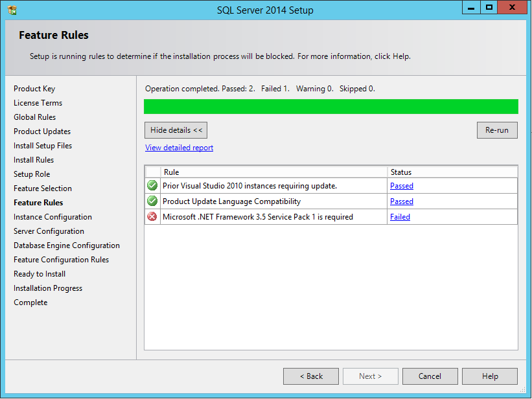Minimize the SQL Server 2014 Setup window
Viewport: 532px width, 399px height.
(471, 7)
